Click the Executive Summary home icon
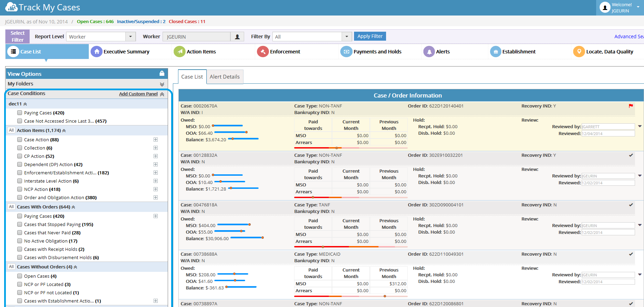 click(96, 52)
